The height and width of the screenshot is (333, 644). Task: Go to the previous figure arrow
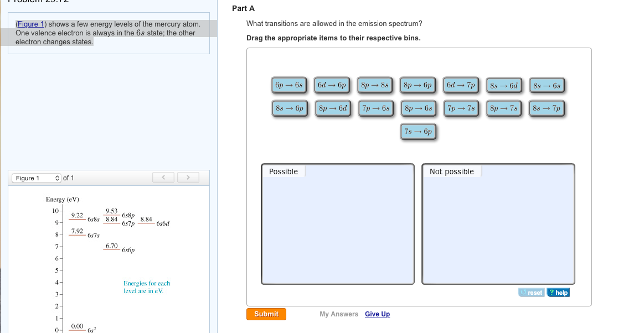[163, 178]
